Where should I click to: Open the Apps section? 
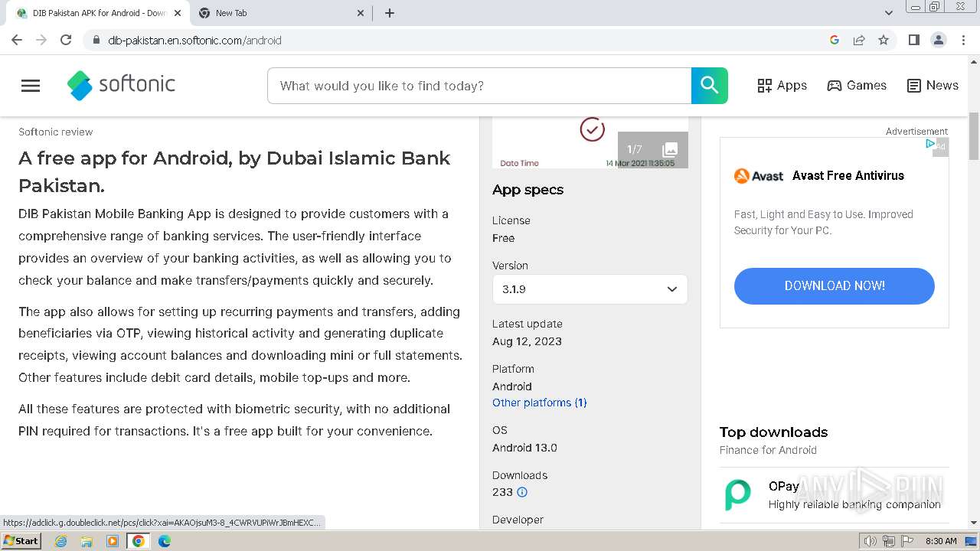click(x=782, y=86)
